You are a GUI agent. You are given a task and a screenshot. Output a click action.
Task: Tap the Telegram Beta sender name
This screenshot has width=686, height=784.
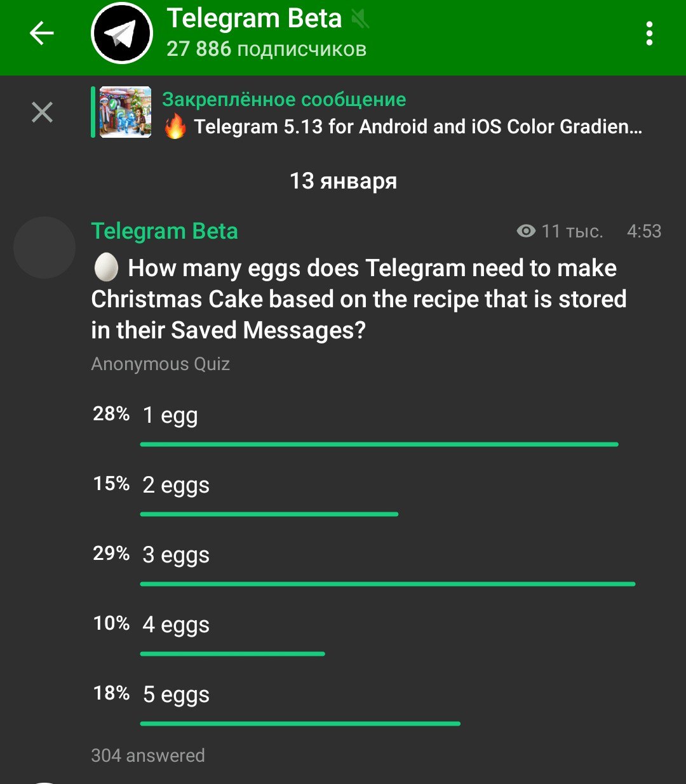pos(165,232)
